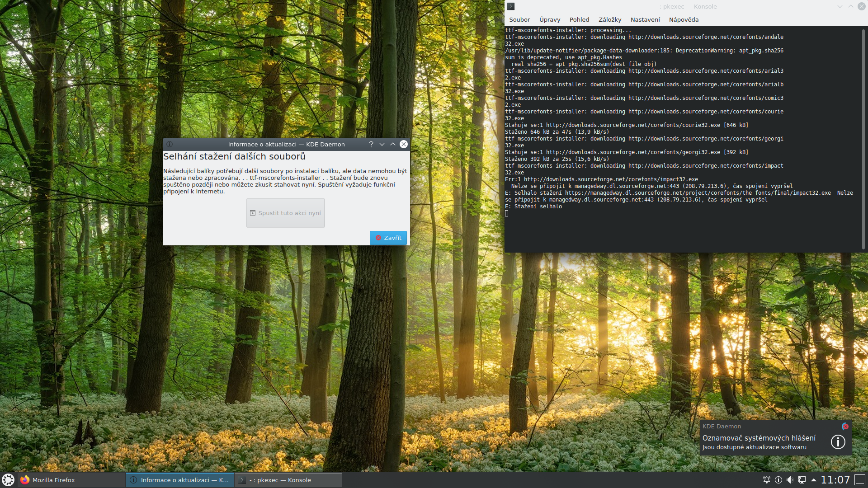Open the Soubor menu in Konsole
This screenshot has width=868, height=488.
pyautogui.click(x=519, y=19)
